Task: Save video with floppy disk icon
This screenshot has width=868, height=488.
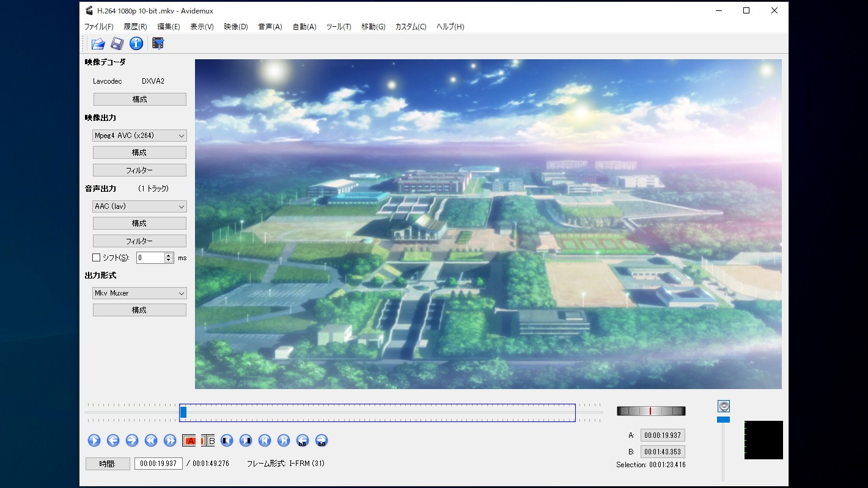Action: pos(117,43)
